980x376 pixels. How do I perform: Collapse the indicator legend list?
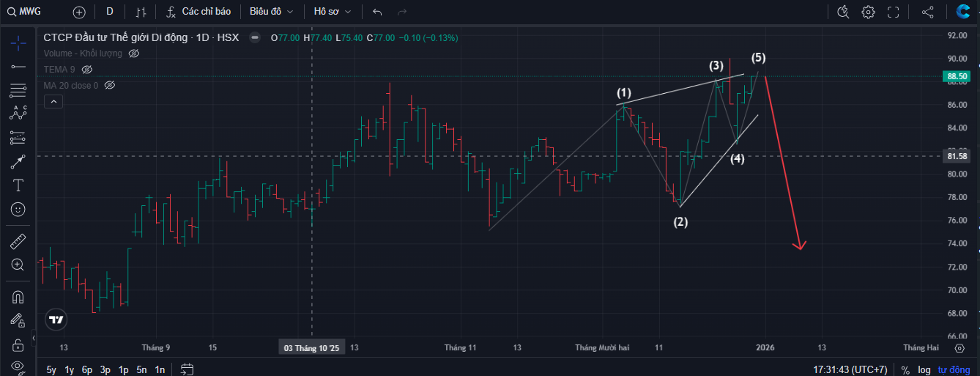click(53, 102)
